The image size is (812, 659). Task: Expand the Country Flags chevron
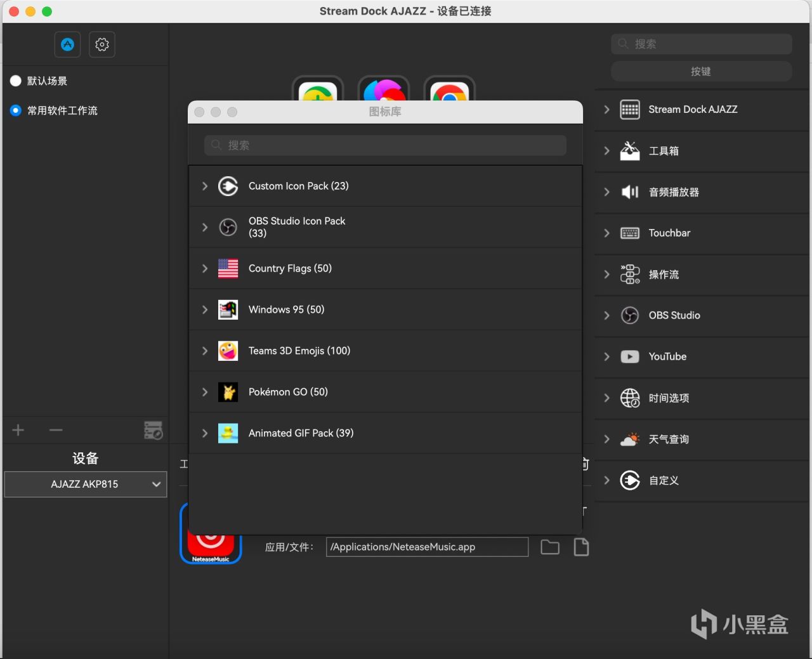pyautogui.click(x=205, y=268)
